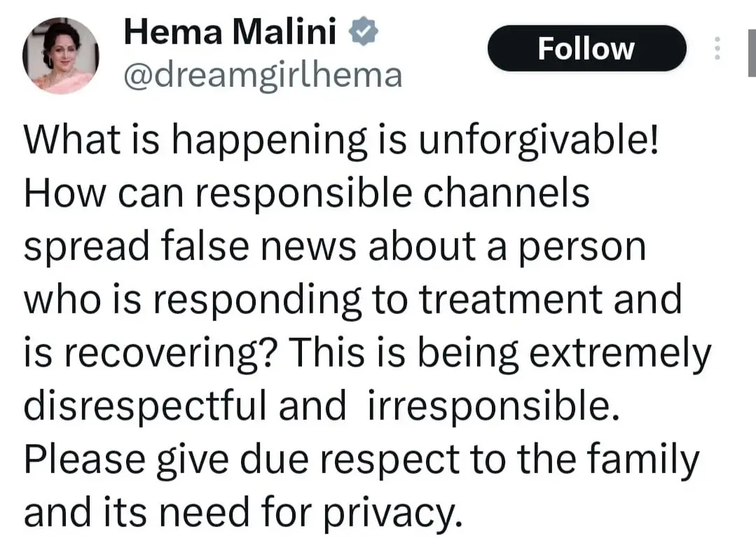Click the line "How can responsible channels"
Viewport: 756px width, 553px height.
pyautogui.click(x=306, y=194)
